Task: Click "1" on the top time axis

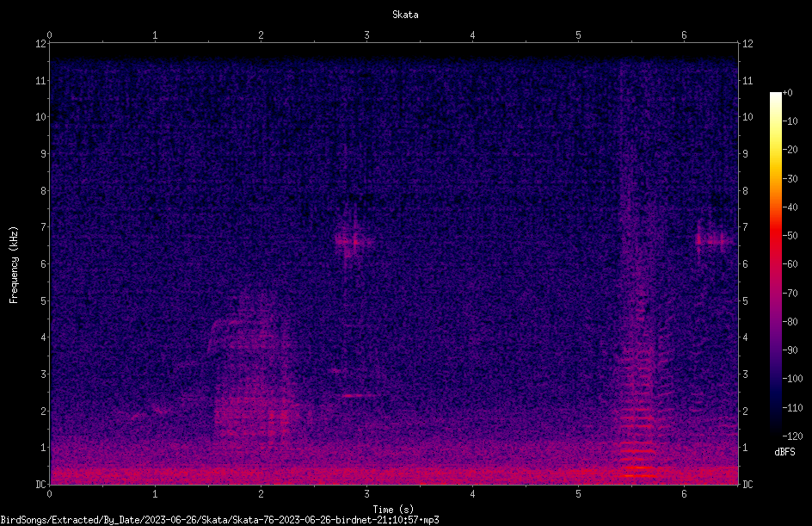Action: [155, 35]
